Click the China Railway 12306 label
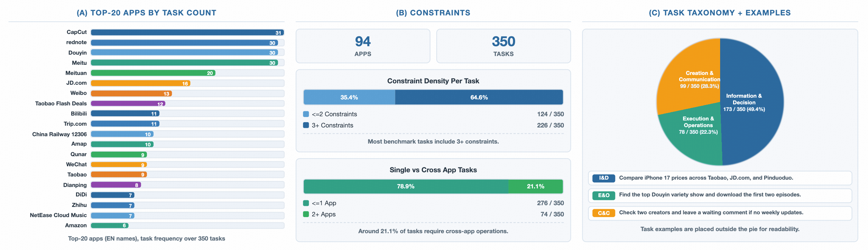The height and width of the screenshot is (250, 868). point(60,134)
